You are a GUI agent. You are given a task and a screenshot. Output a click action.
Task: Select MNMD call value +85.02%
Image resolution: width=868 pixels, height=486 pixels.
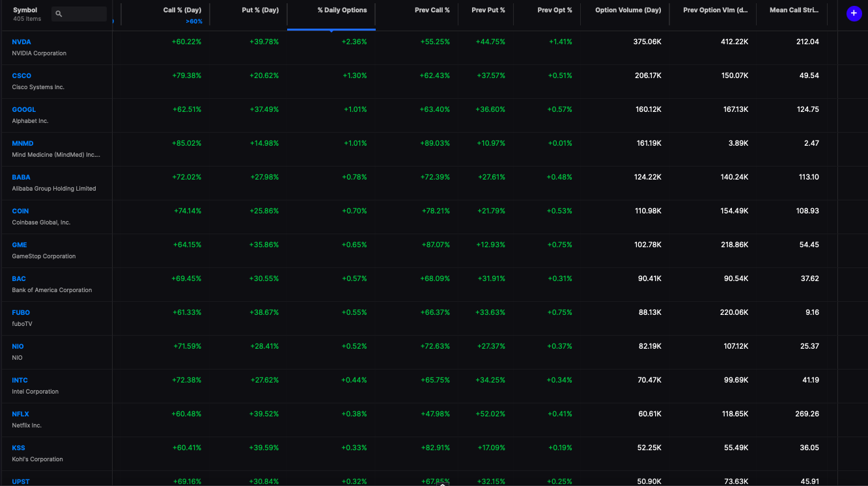[x=186, y=143]
